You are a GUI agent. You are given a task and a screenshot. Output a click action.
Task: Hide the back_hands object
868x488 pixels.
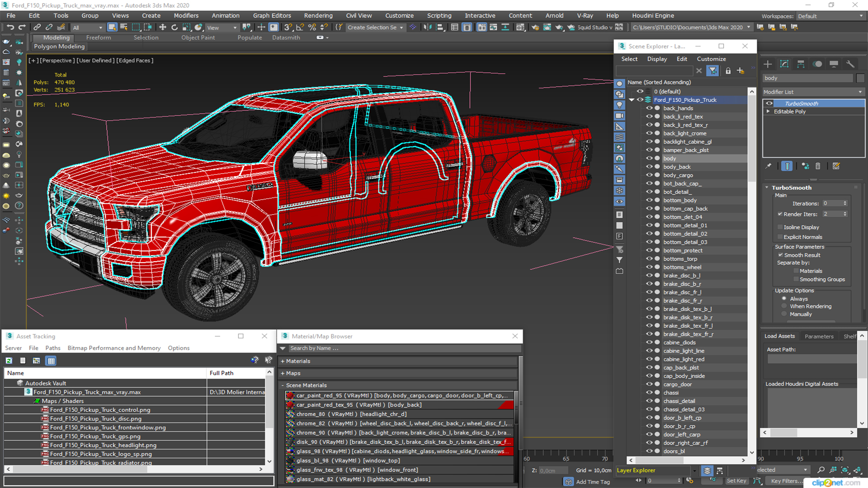tap(649, 108)
